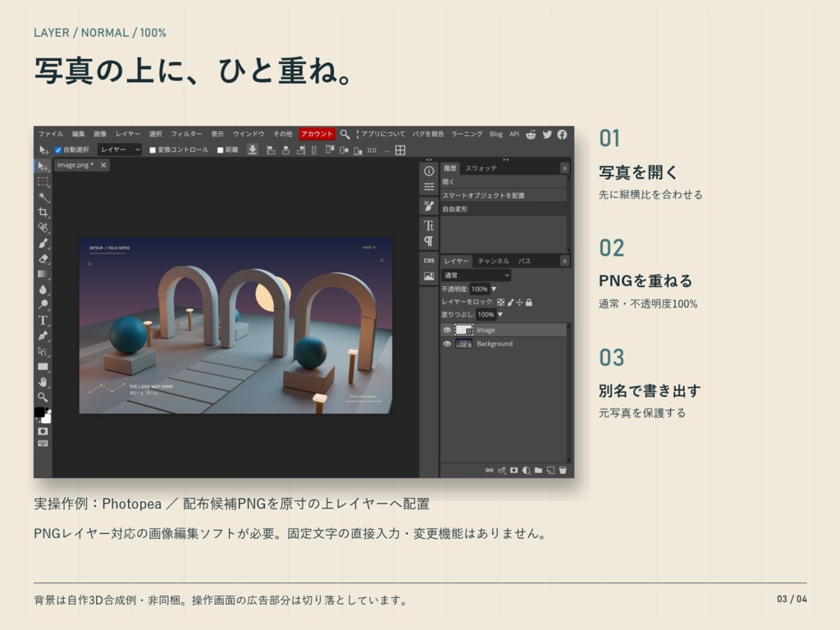
Task: Toggle lock image pixels brush icon
Action: (510, 302)
